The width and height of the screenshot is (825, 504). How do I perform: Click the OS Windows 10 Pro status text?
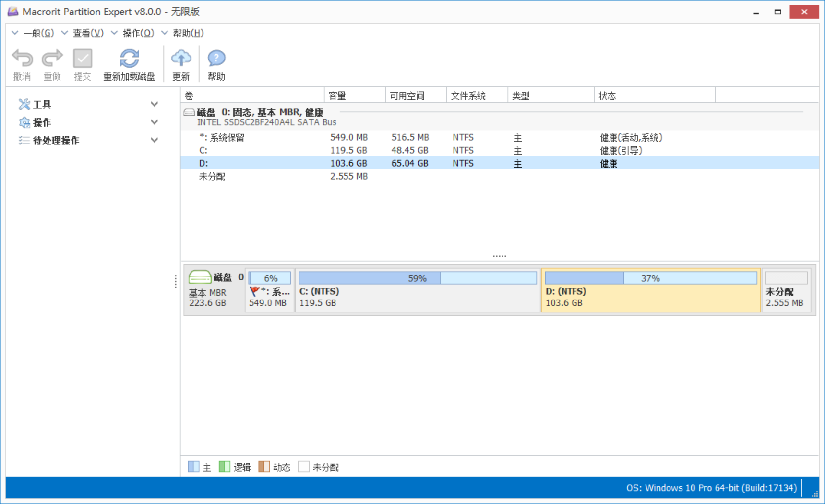(711, 488)
